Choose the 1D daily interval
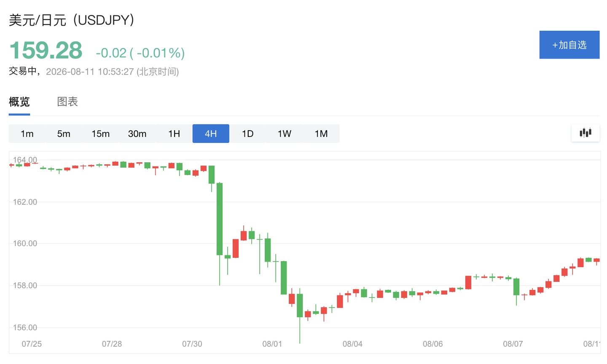Screen dimensions: 607x364 pos(247,134)
